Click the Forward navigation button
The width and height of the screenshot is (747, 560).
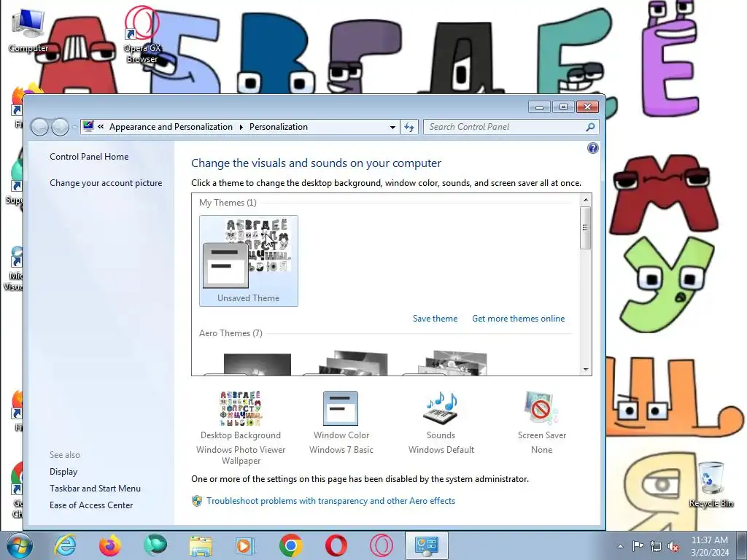(x=60, y=127)
